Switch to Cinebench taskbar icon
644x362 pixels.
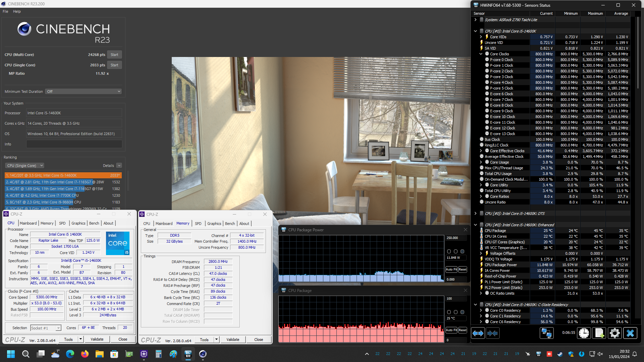(x=203, y=354)
